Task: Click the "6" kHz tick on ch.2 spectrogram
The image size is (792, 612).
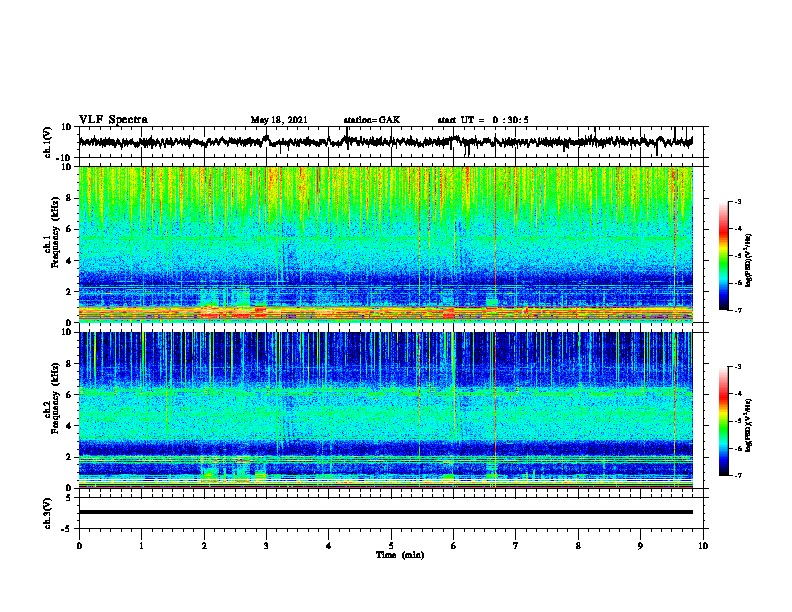Action: [x=69, y=395]
